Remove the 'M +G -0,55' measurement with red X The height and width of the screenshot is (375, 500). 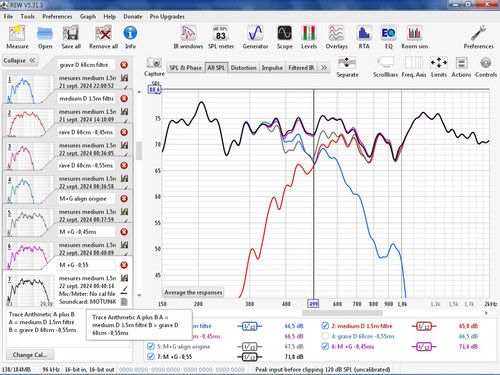[x=124, y=265]
